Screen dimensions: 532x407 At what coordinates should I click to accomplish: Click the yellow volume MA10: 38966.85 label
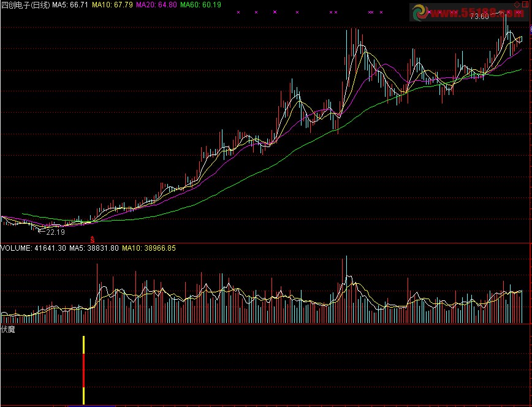pyautogui.click(x=149, y=248)
